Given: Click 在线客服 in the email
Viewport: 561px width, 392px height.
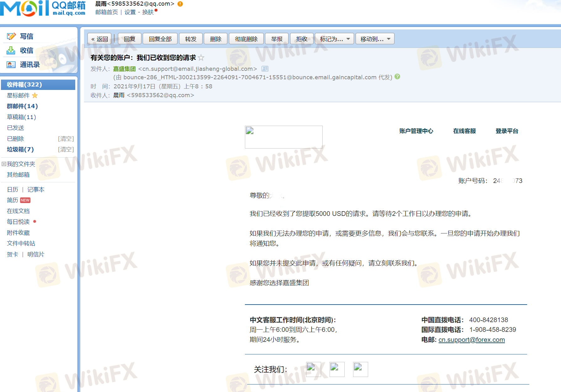Looking at the screenshot, I should coord(464,131).
